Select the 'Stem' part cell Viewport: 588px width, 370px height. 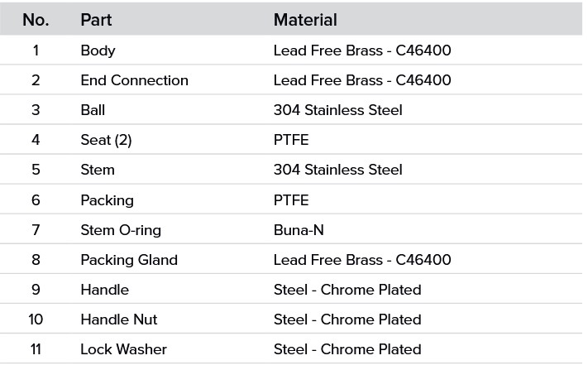coord(98,170)
